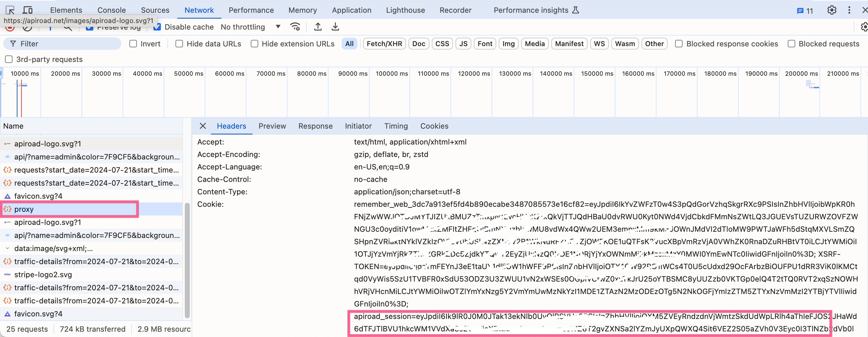Open the Recorder panel
This screenshot has width=868, height=337.
(x=455, y=10)
